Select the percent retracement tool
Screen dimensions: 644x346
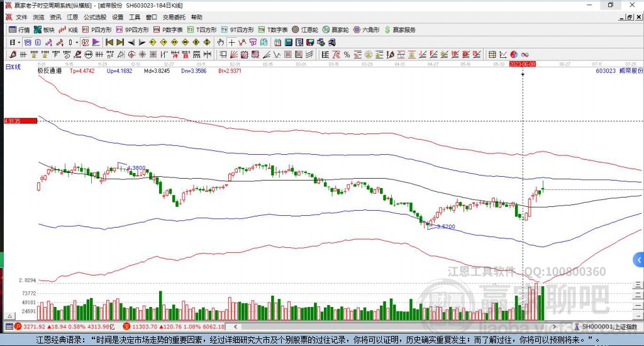click(x=347, y=54)
